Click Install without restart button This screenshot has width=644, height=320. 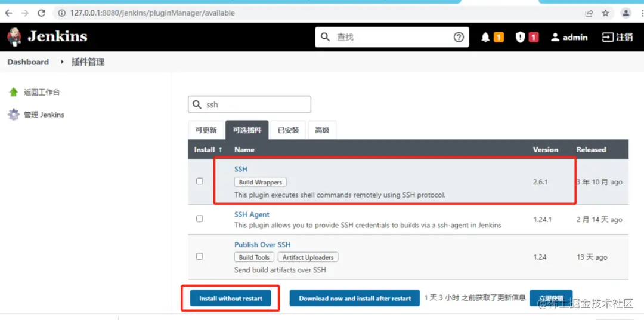click(x=230, y=298)
